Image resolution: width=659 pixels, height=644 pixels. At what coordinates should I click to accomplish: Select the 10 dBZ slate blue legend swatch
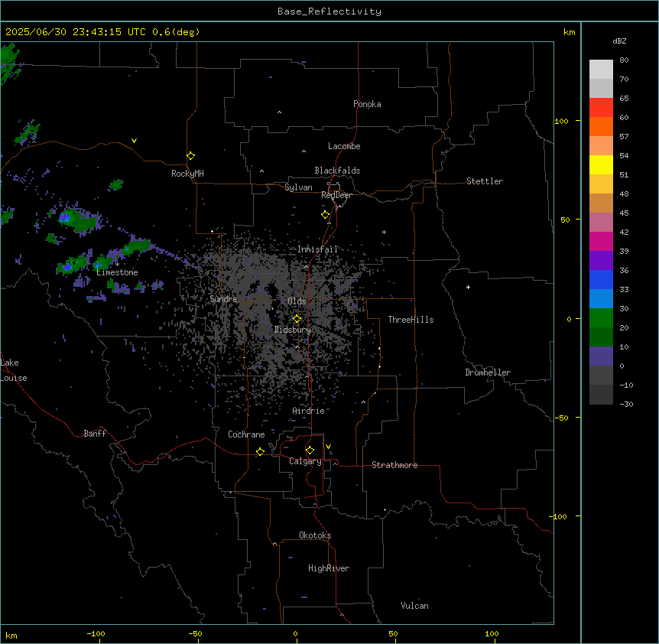tap(601, 356)
